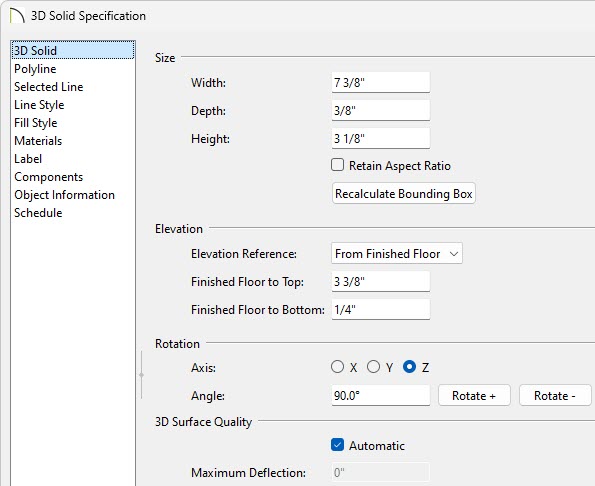Viewport: 595px width, 486px height.
Task: Go to the Fill Style panel
Action: tap(36, 123)
